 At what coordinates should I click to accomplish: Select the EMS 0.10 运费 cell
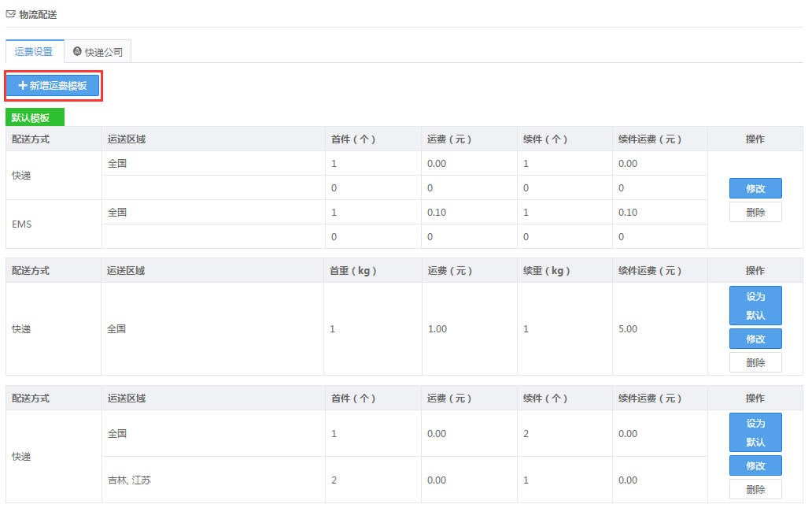tap(438, 213)
